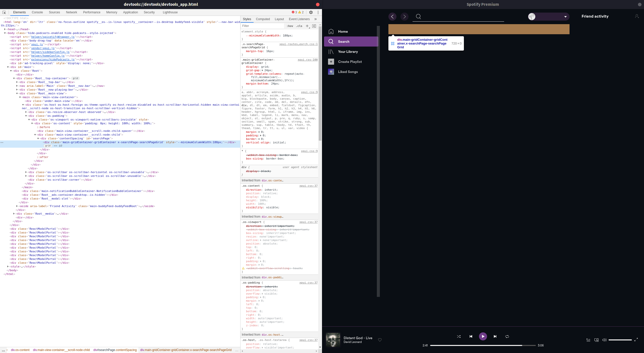Open vendor~xpui.js script link
Image resolution: width=644 pixels, height=353 pixels.
[x=43, y=48]
